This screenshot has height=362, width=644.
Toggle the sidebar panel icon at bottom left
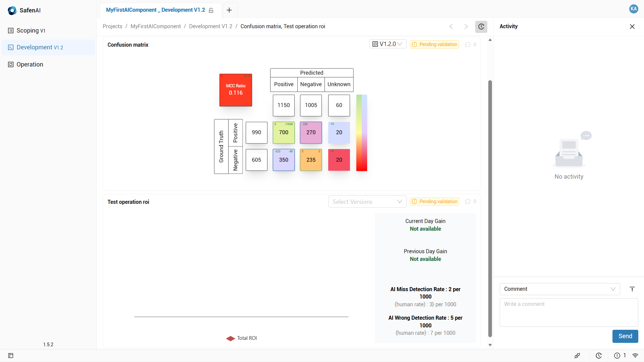click(11, 356)
